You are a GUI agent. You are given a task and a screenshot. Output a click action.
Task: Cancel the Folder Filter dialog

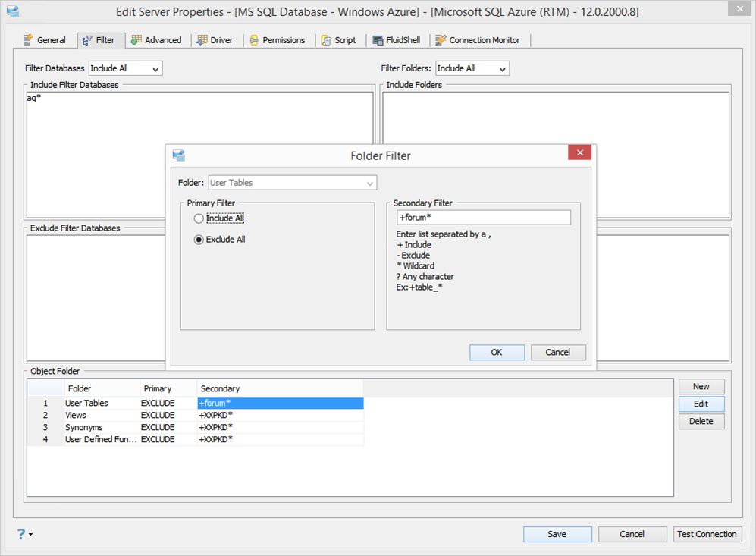(558, 353)
